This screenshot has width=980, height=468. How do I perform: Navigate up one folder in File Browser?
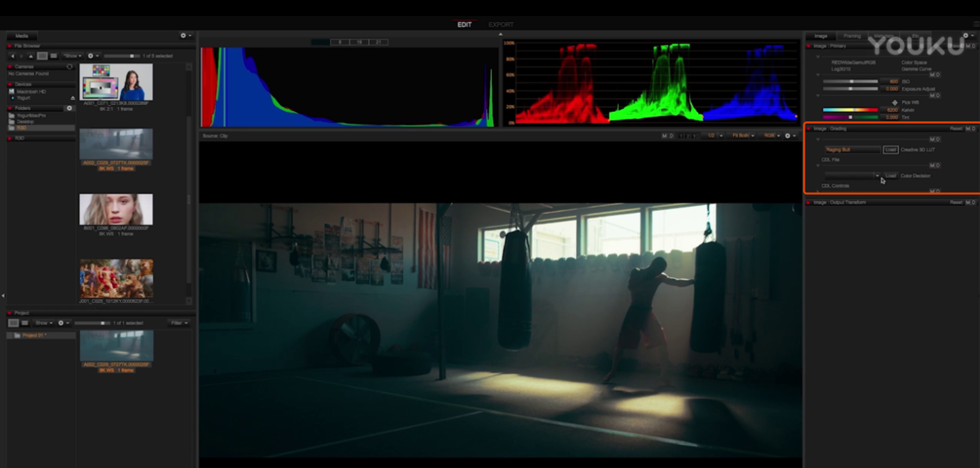click(31, 56)
